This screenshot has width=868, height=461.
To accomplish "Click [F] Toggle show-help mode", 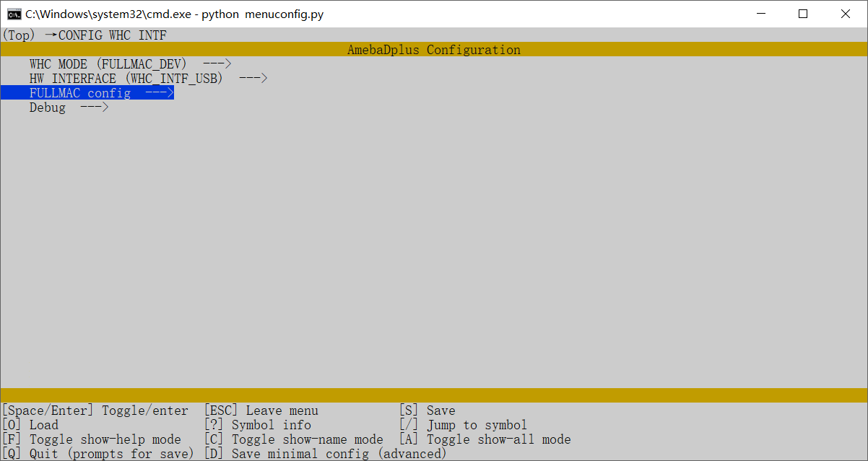I will (x=92, y=439).
